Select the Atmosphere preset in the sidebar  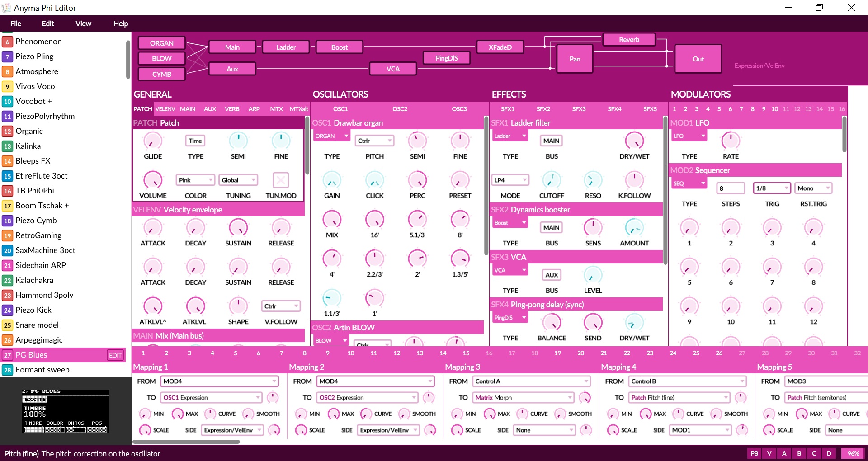(37, 71)
